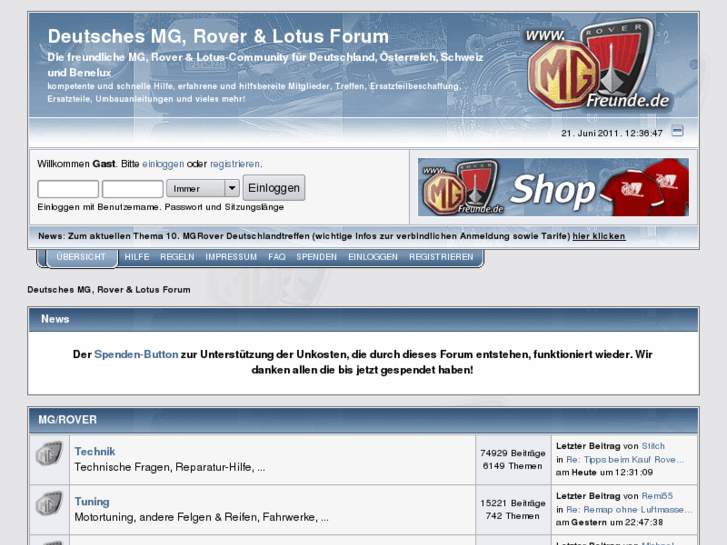The width and height of the screenshot is (727, 545).
Task: Click the Einloggen submit button
Action: (274, 188)
